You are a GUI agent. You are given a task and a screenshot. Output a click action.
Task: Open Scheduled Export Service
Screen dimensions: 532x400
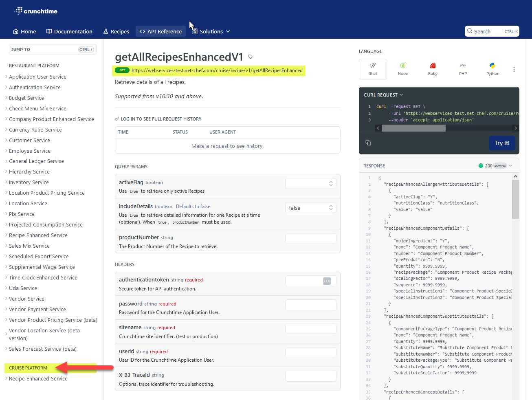pos(39,256)
